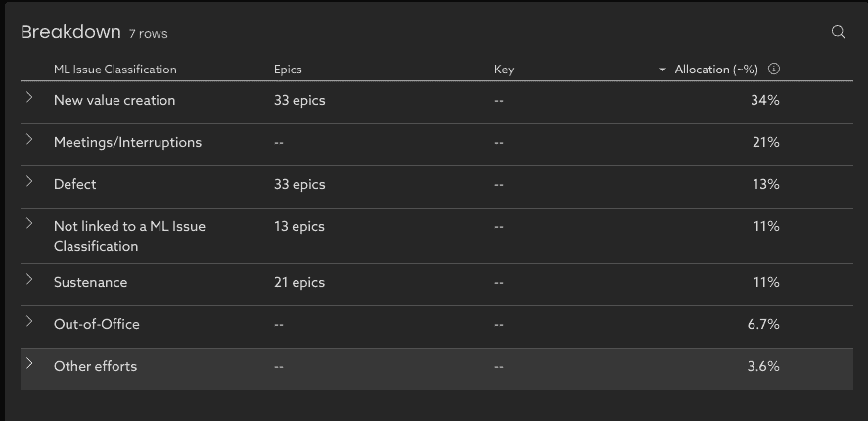Click the Key column header

[504, 70]
